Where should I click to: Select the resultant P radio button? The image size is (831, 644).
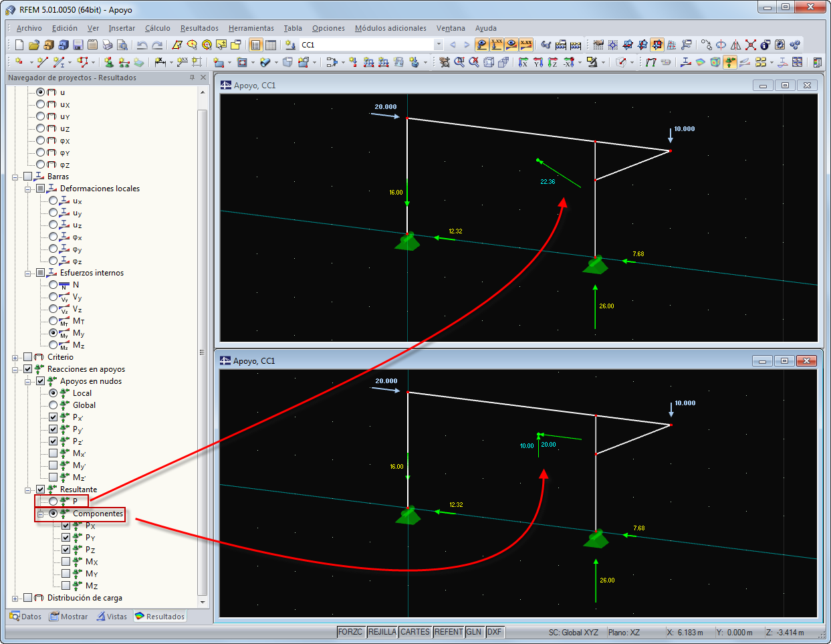point(53,502)
